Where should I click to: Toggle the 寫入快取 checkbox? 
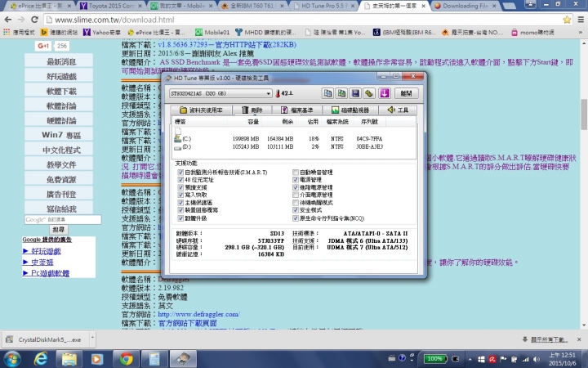click(180, 195)
